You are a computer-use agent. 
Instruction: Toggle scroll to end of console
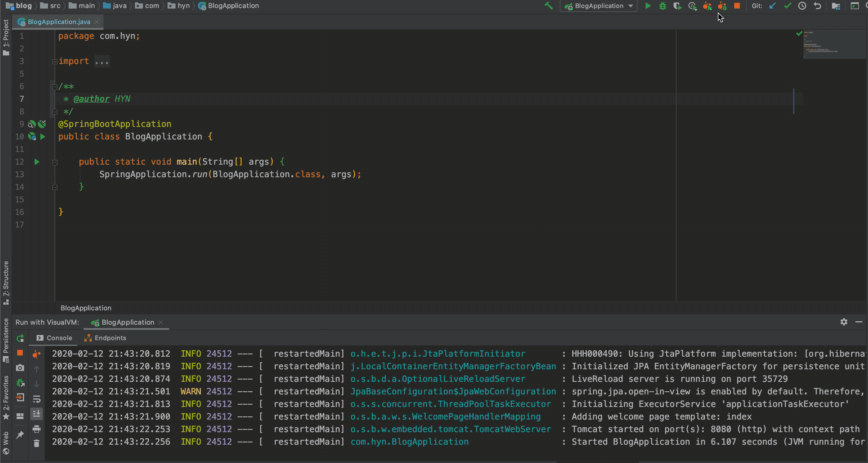coord(36,414)
